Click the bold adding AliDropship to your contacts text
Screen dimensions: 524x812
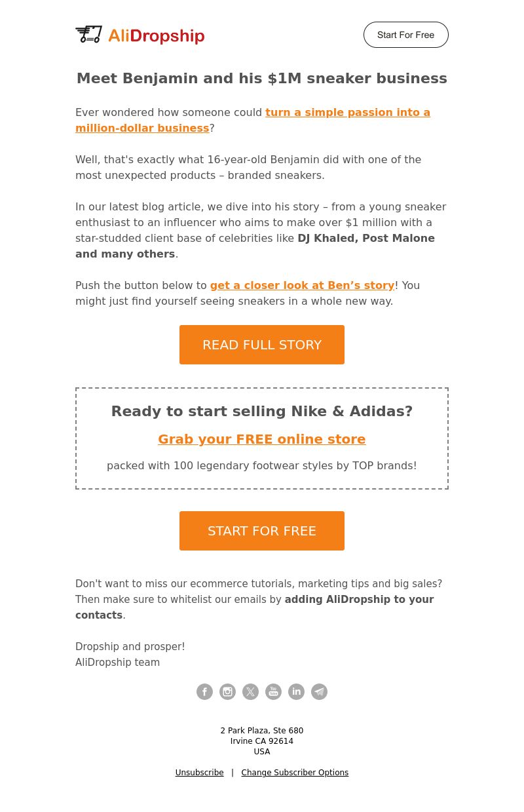(255, 608)
